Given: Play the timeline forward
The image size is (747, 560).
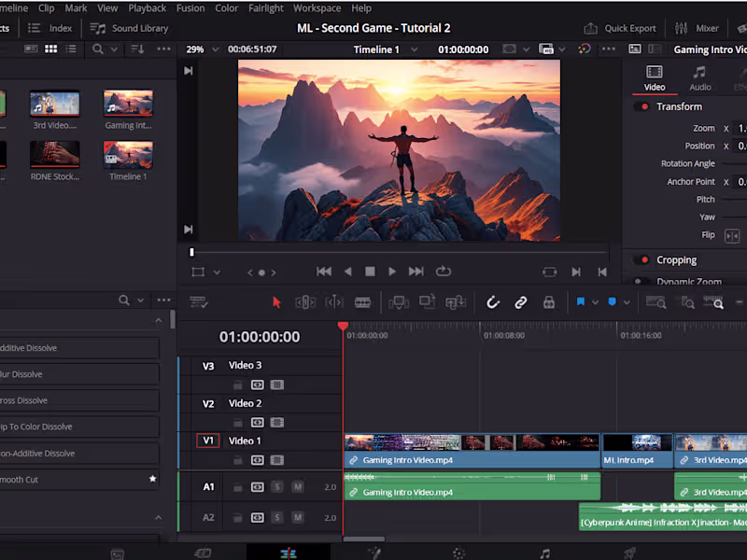Looking at the screenshot, I should click(x=391, y=272).
